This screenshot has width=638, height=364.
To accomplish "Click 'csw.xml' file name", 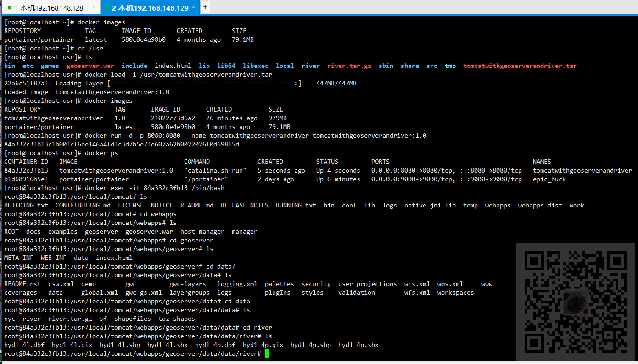I will click(x=61, y=284).
